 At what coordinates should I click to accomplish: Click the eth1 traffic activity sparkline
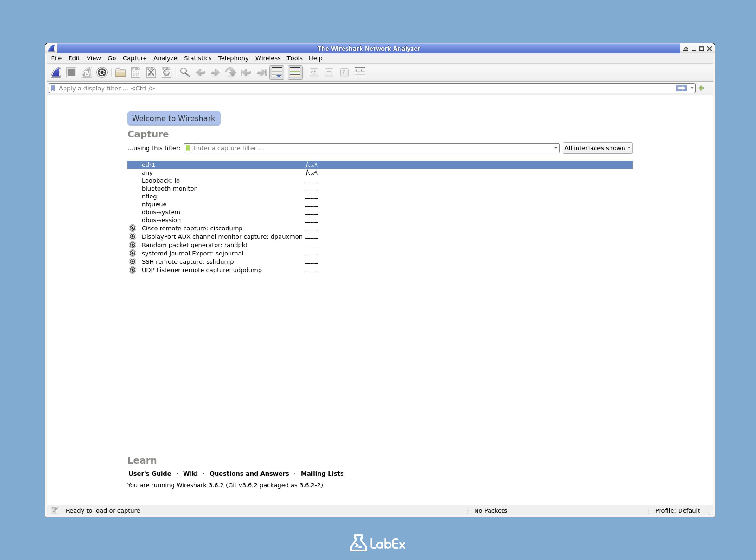(311, 165)
